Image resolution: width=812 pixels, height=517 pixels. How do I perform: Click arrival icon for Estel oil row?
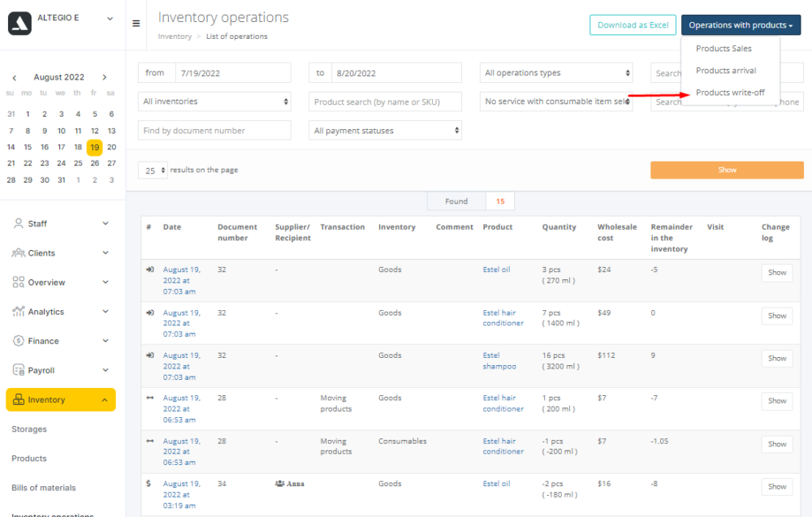(x=150, y=269)
